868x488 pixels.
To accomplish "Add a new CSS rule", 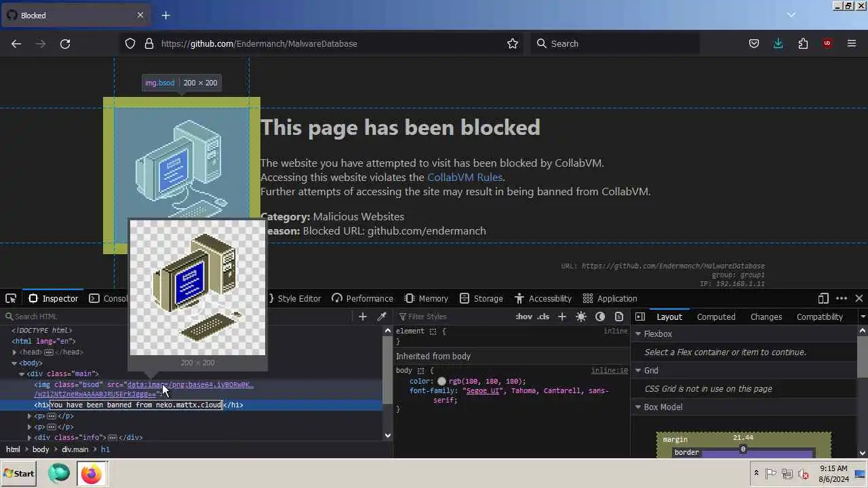I will click(x=561, y=317).
